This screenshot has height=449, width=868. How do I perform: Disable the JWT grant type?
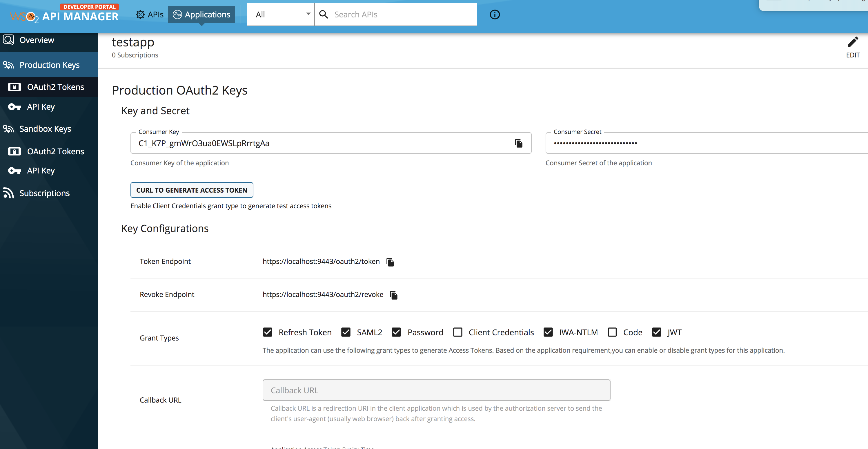[656, 332]
